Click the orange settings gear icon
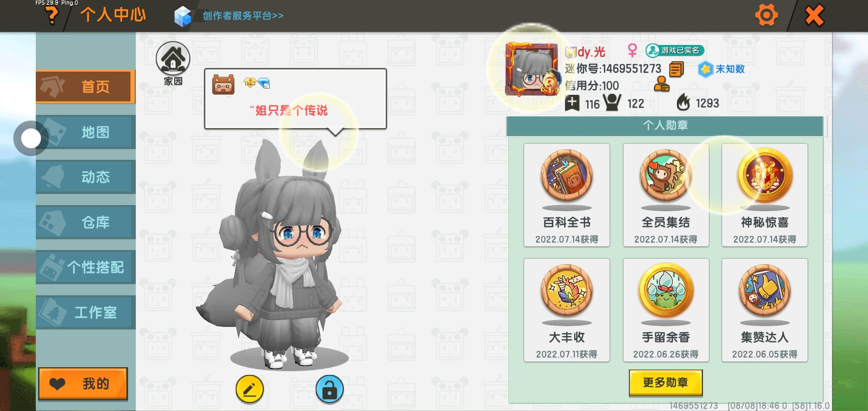The width and height of the screenshot is (868, 411). click(766, 15)
